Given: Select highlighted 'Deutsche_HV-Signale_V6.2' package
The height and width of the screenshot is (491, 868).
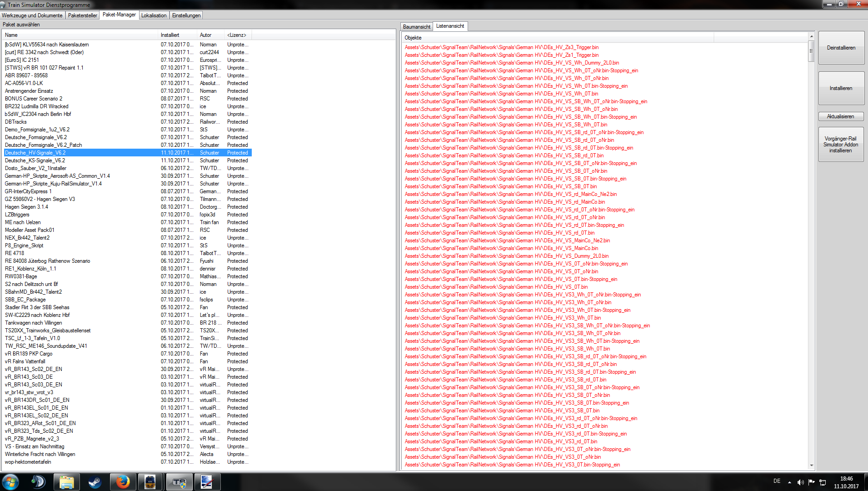Looking at the screenshot, I should click(128, 153).
